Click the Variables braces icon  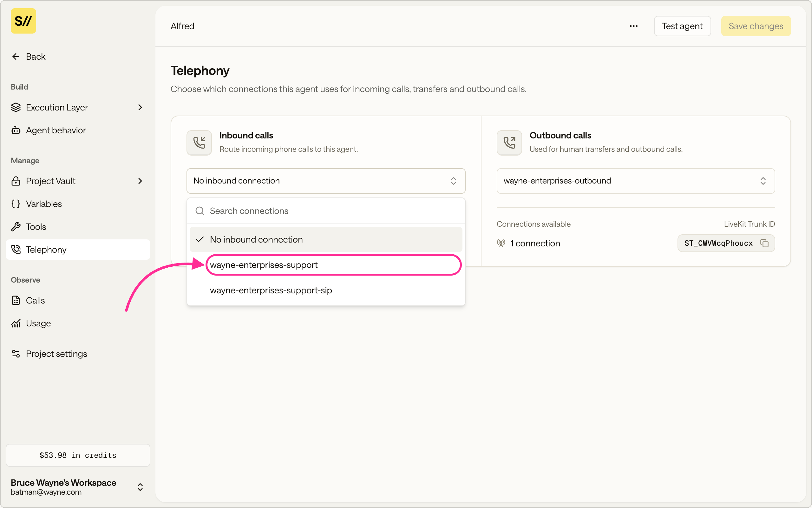[x=16, y=204]
